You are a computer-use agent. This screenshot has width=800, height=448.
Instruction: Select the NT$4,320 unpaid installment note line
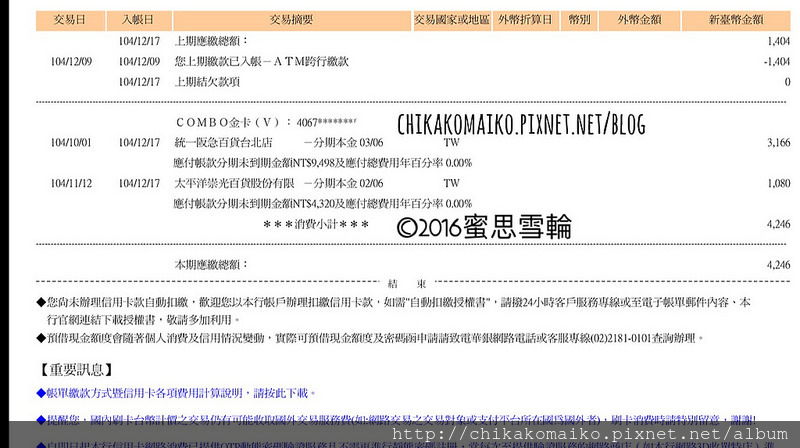[322, 204]
